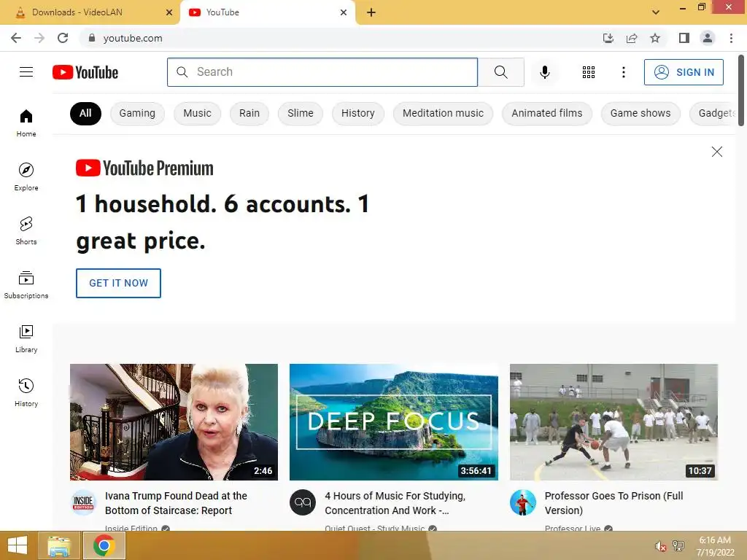Open a new browser tab
747x560 pixels.
tap(371, 12)
